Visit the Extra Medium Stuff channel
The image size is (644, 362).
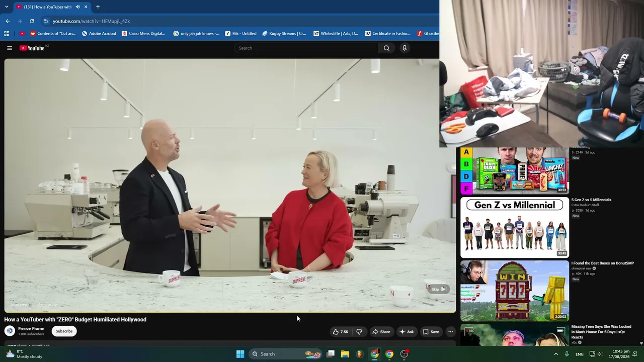click(585, 205)
